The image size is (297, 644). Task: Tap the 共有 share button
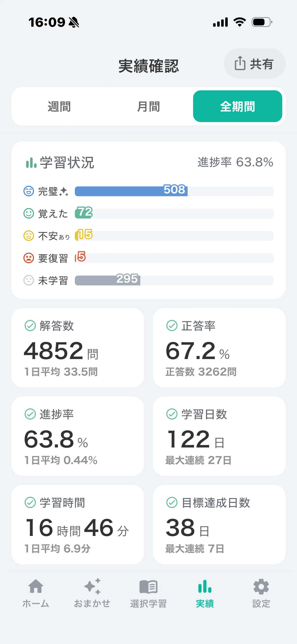tap(254, 63)
